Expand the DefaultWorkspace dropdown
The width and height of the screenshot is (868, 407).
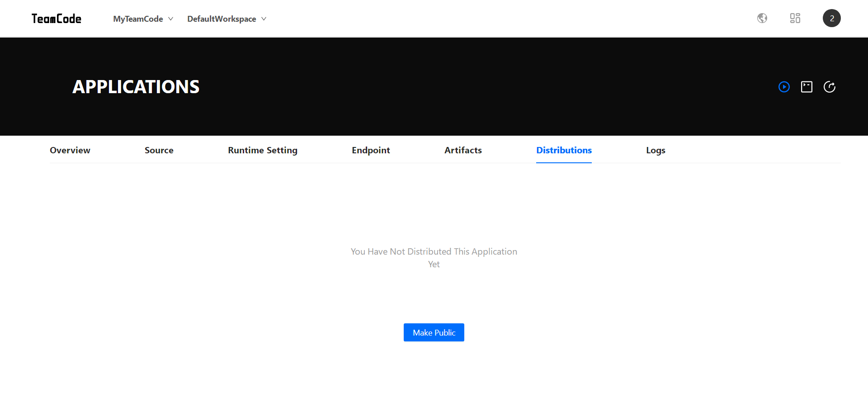(x=227, y=19)
